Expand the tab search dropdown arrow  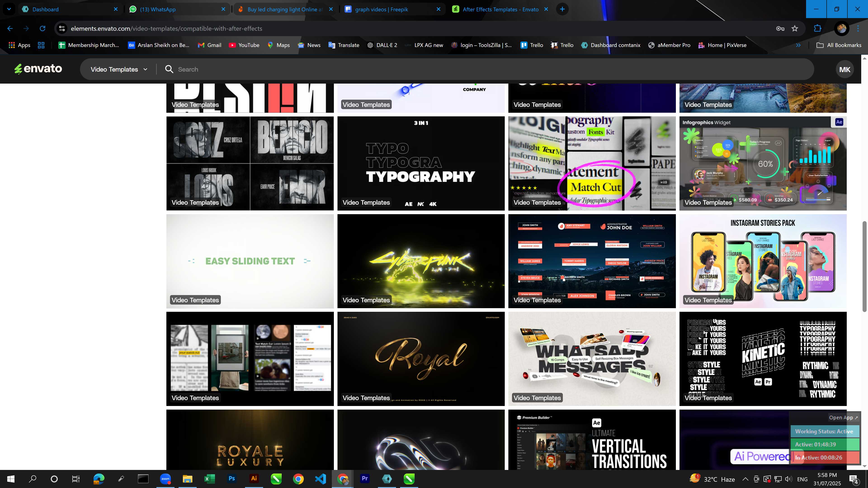pos(9,9)
